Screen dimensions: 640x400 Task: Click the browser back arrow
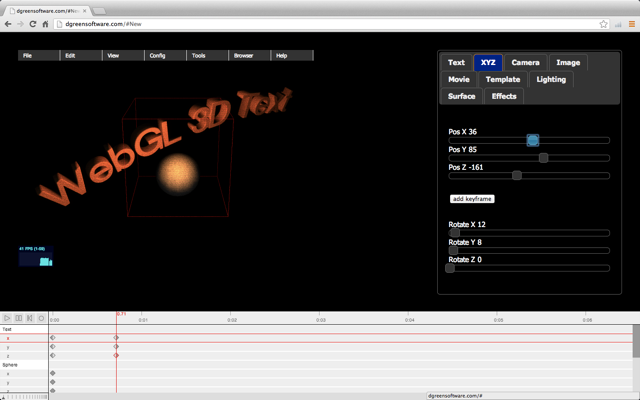(x=8, y=23)
